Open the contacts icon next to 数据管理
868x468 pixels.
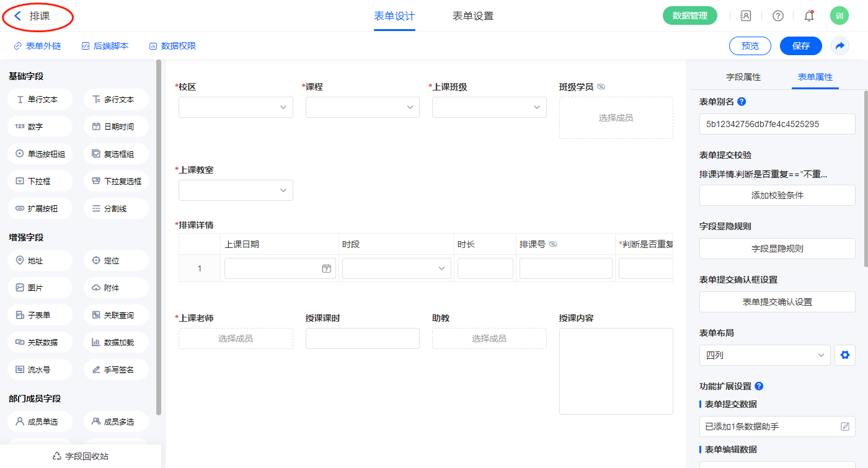pyautogui.click(x=746, y=16)
